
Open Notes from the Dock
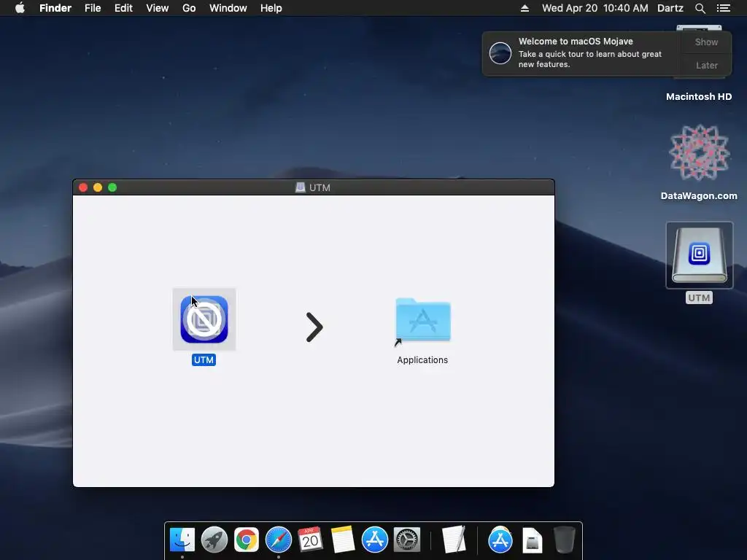click(343, 540)
